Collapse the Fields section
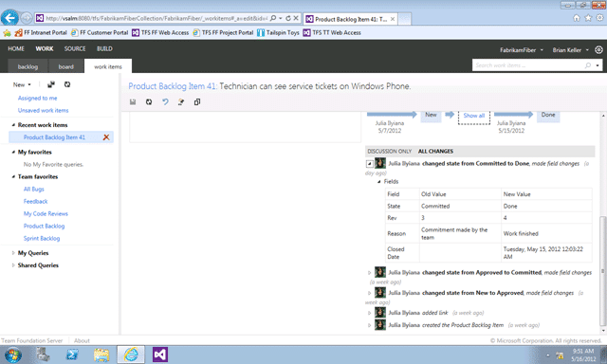 point(379,181)
